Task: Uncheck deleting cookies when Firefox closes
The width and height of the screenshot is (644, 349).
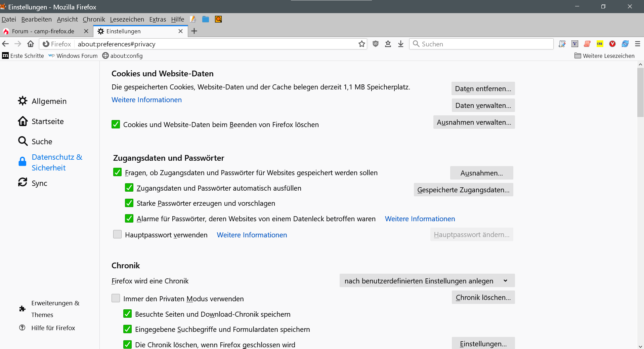Action: pos(116,124)
